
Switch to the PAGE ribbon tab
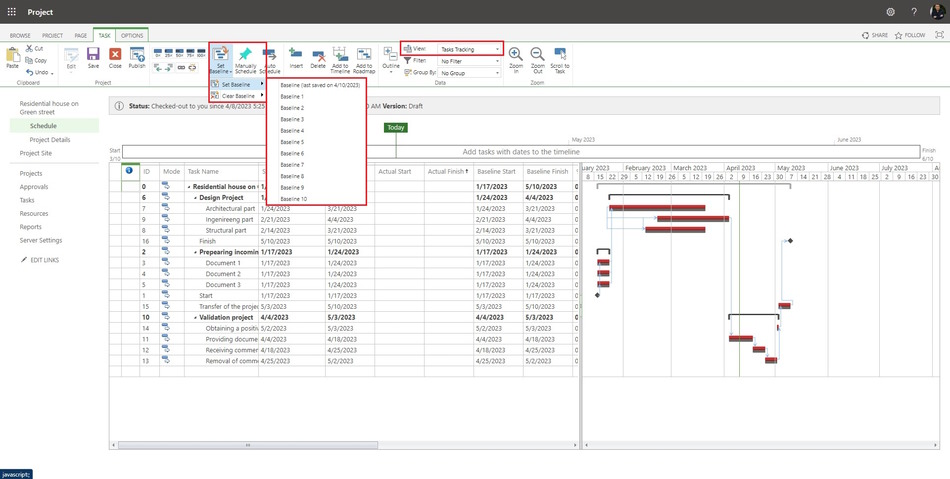coord(81,36)
